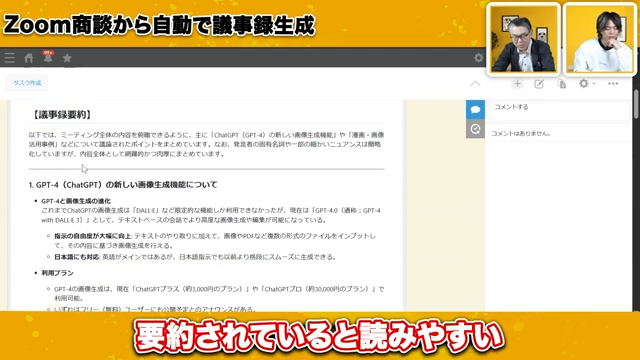Viewport: 640px width, 360px height.
Task: Go to home via house icon
Action: [x=29, y=58]
